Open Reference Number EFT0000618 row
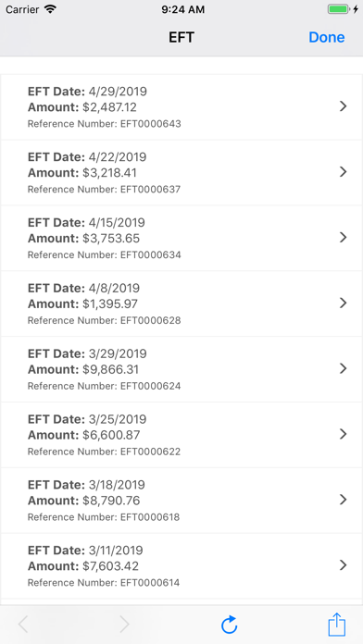 [181, 501]
